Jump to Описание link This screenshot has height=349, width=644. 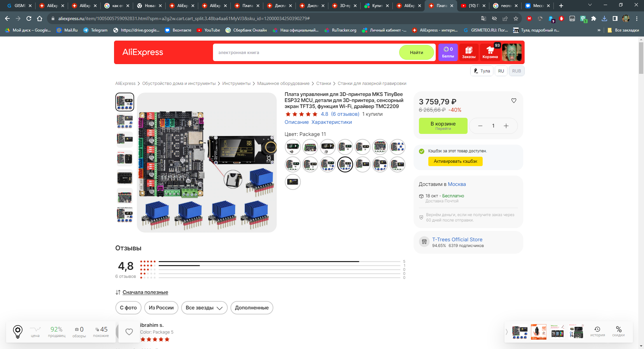(297, 122)
